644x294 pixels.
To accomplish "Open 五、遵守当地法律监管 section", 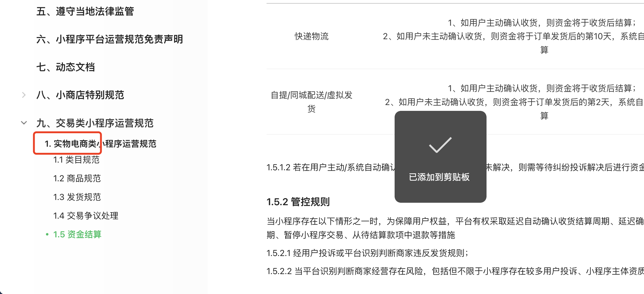I will click(85, 11).
